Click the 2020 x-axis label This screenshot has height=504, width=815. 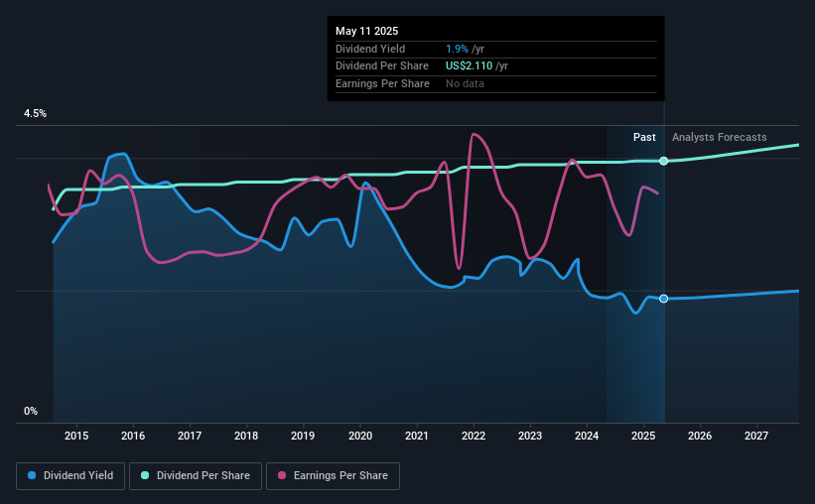click(360, 436)
